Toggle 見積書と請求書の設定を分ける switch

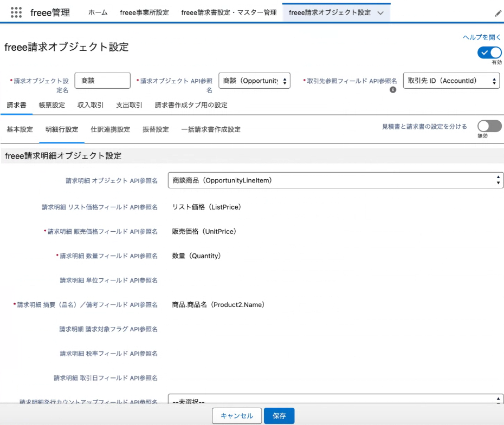point(489,126)
